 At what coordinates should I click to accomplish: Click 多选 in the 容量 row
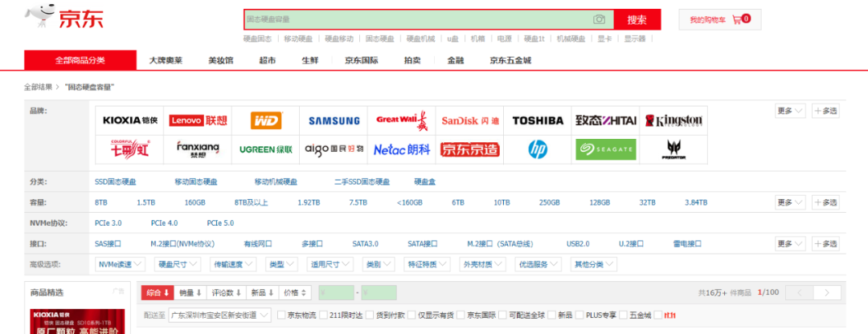(825, 202)
